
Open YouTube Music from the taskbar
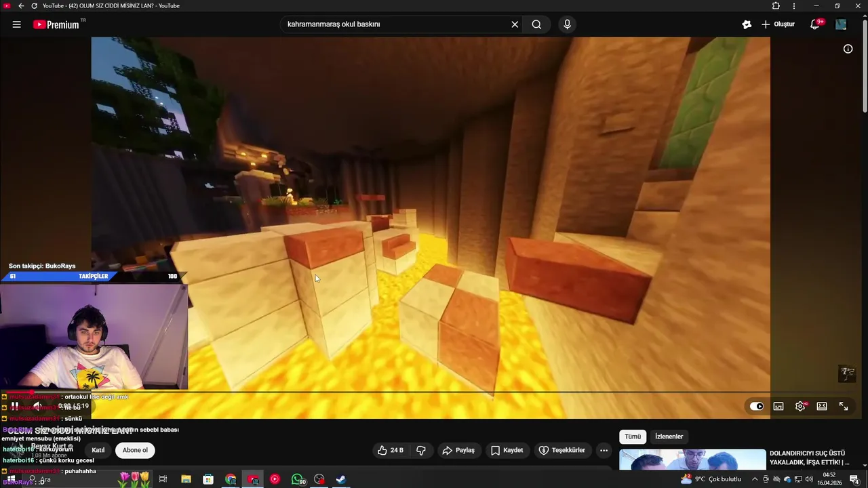coord(275,479)
